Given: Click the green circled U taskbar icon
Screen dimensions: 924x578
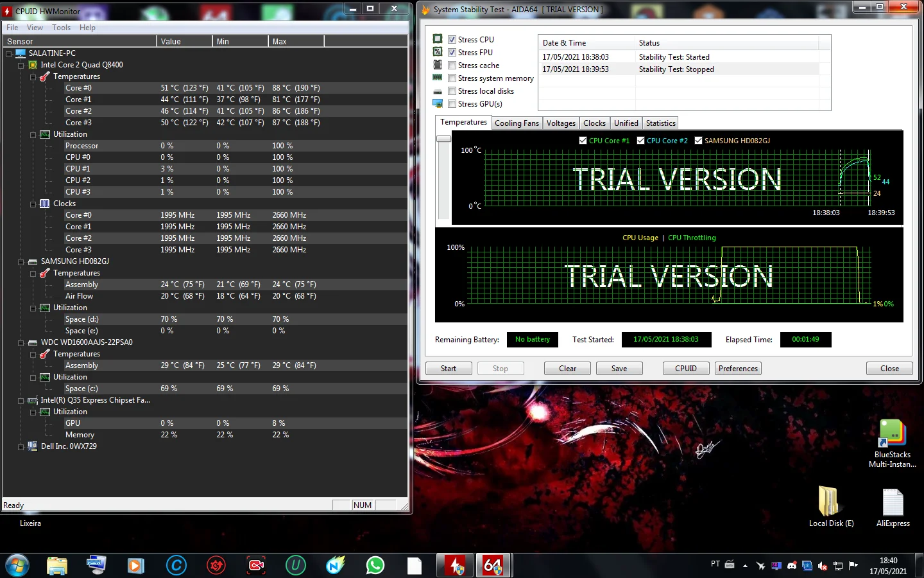Looking at the screenshot, I should coord(295,566).
